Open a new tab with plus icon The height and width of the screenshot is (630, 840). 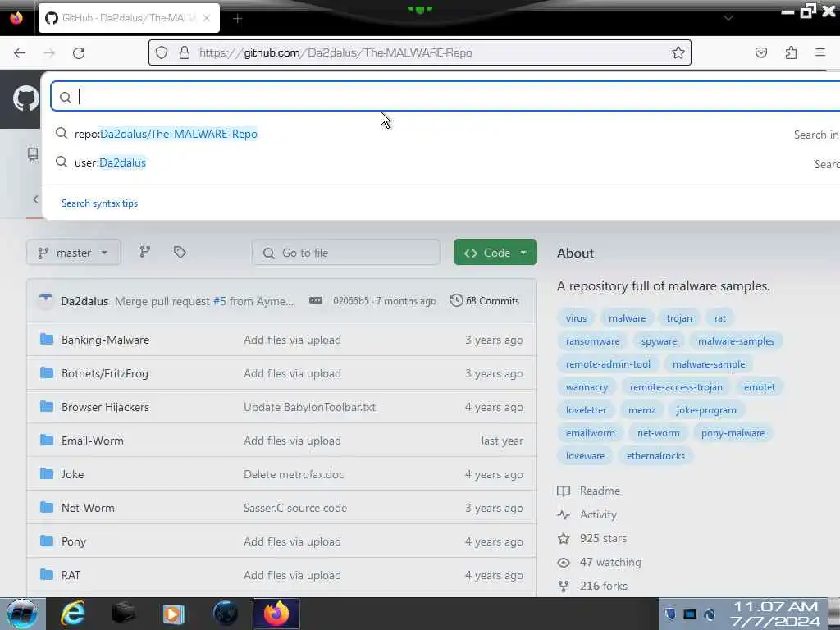tap(238, 19)
